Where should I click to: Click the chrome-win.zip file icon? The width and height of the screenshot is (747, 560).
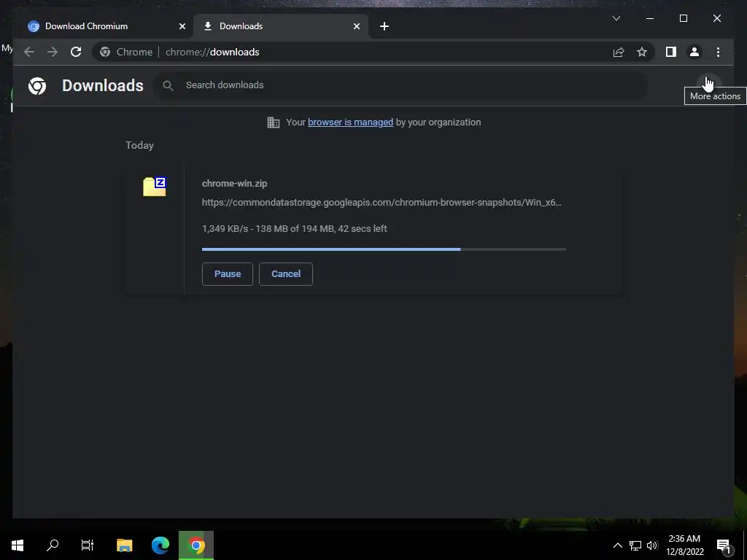[x=155, y=186]
